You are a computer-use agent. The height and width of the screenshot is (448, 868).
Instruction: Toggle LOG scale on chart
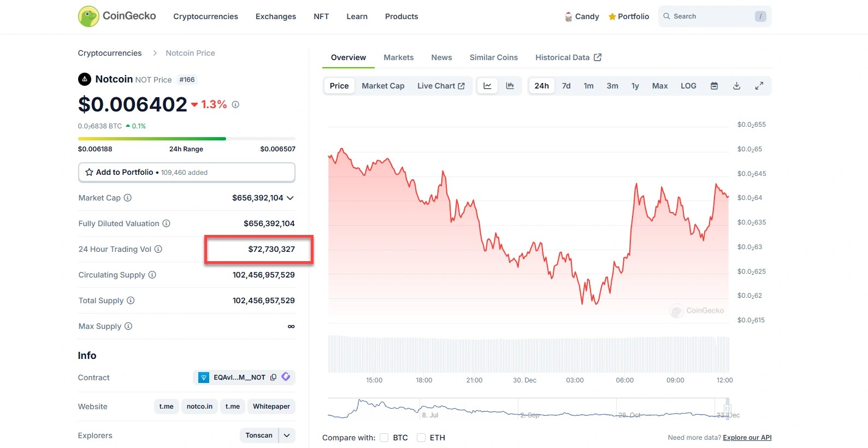pyautogui.click(x=688, y=86)
